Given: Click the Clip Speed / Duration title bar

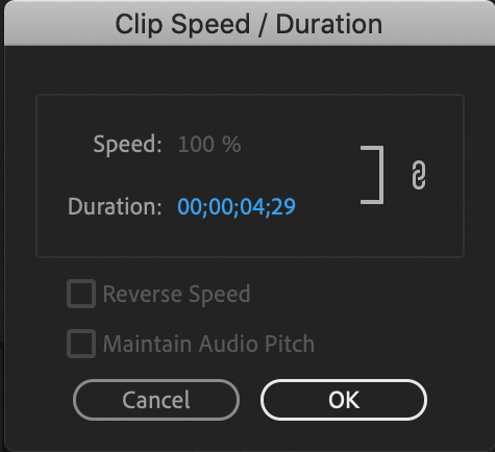Looking at the screenshot, I should [249, 23].
